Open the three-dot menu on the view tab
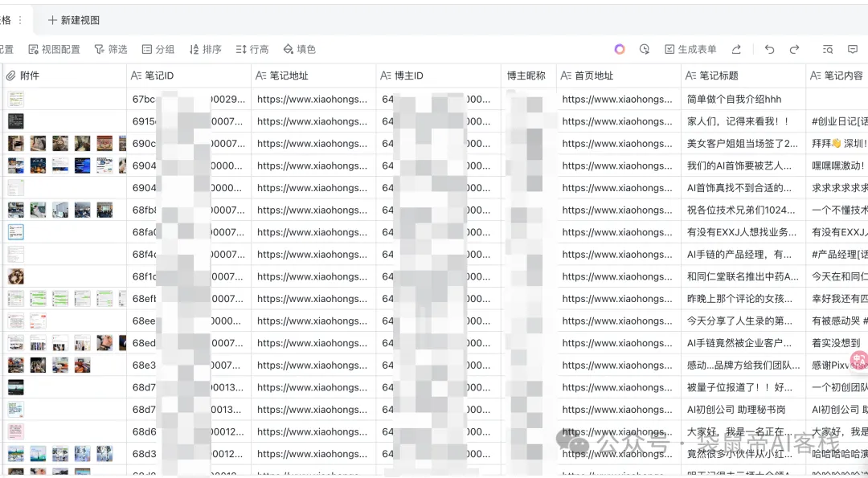 pyautogui.click(x=20, y=19)
